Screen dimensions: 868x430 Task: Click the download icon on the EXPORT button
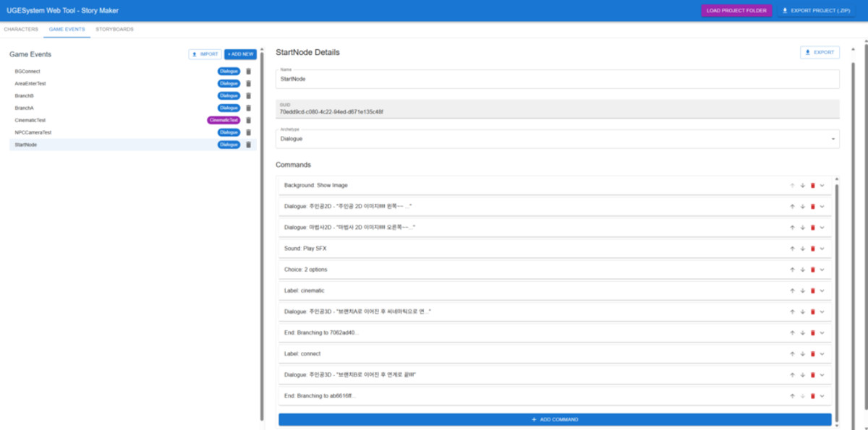(x=808, y=52)
